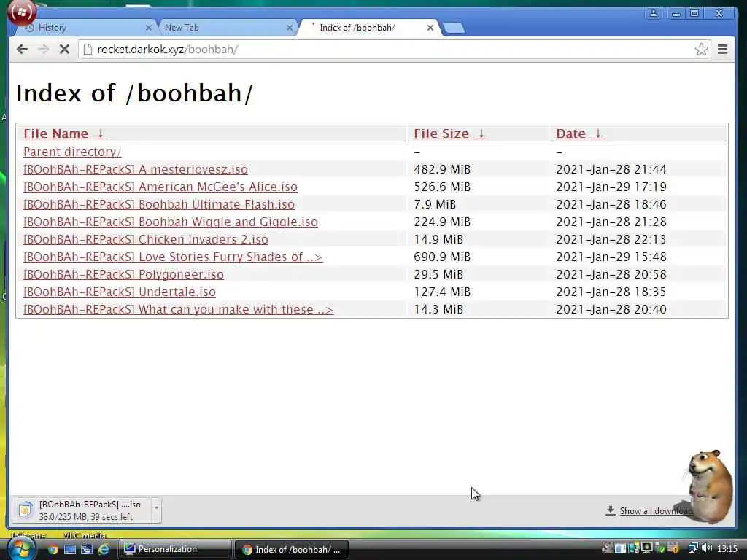Select the Index of /boohbah/ tab
747x560 pixels.
click(369, 28)
